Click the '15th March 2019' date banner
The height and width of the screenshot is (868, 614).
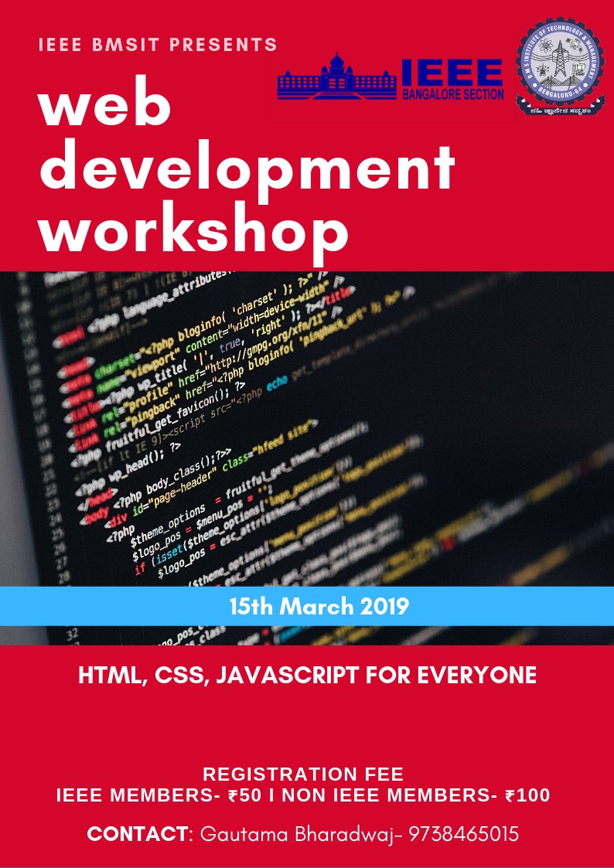(307, 607)
